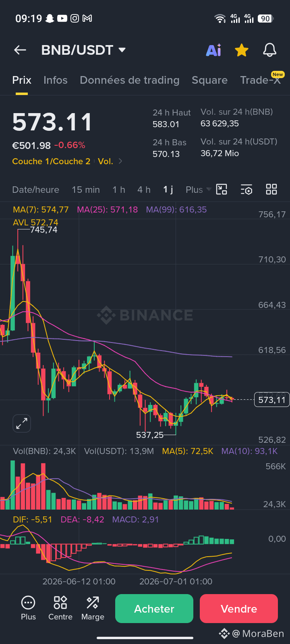
Task: Tap the Wi-Fi status icon
Action: 220,18
